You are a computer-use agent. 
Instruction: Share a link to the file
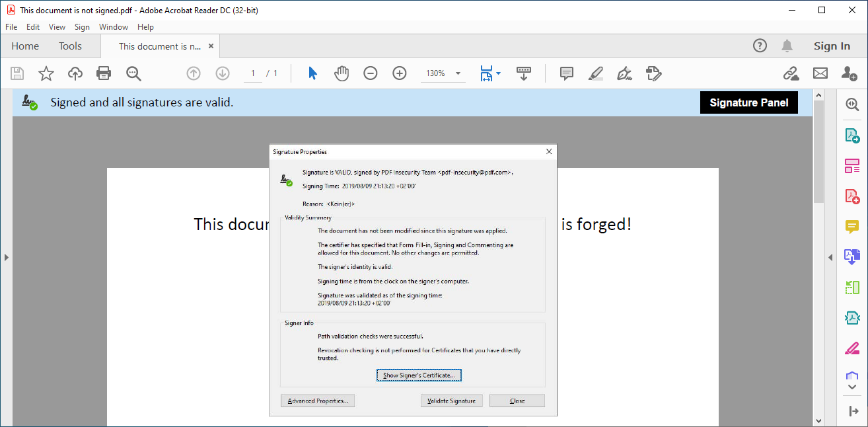(x=791, y=73)
